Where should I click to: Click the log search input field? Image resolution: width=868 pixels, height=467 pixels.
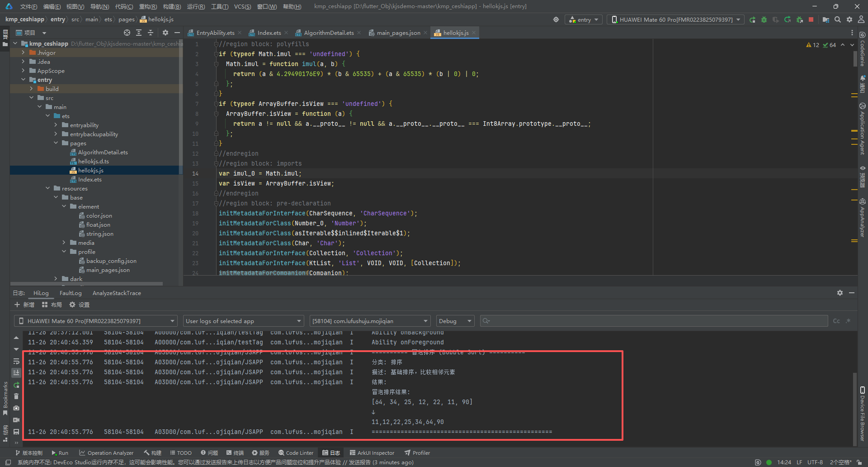tap(654, 321)
